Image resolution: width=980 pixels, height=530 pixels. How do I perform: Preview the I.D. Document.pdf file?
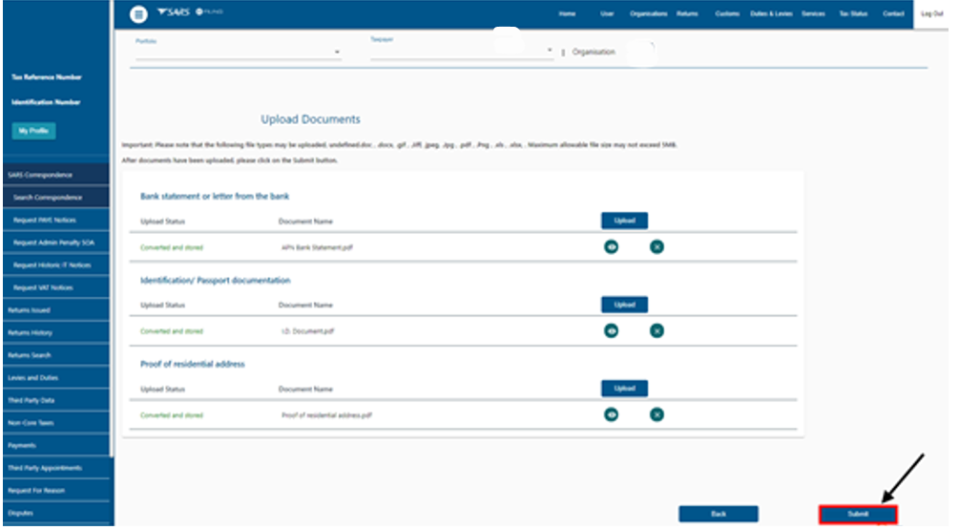tap(611, 330)
